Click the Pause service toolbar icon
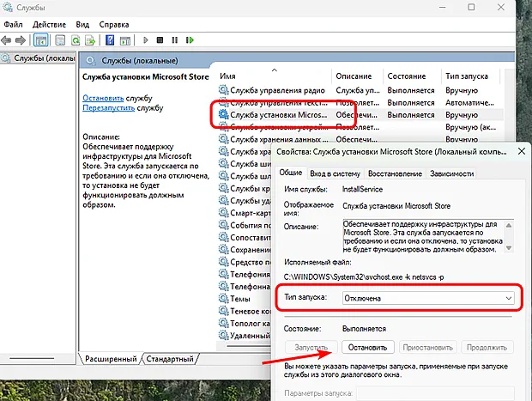The height and width of the screenshot is (401, 532). click(x=174, y=40)
